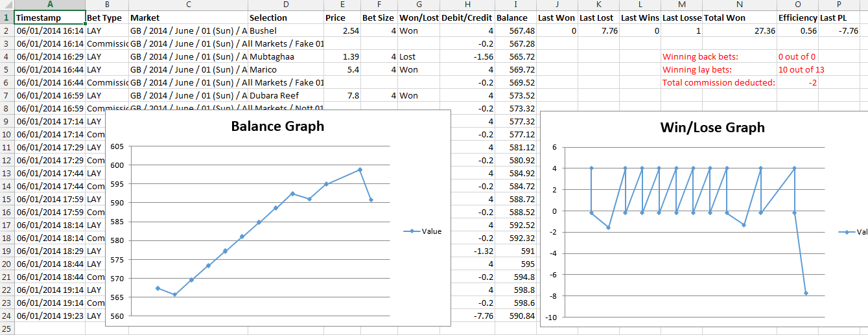Click the price cell 7.8

342,95
